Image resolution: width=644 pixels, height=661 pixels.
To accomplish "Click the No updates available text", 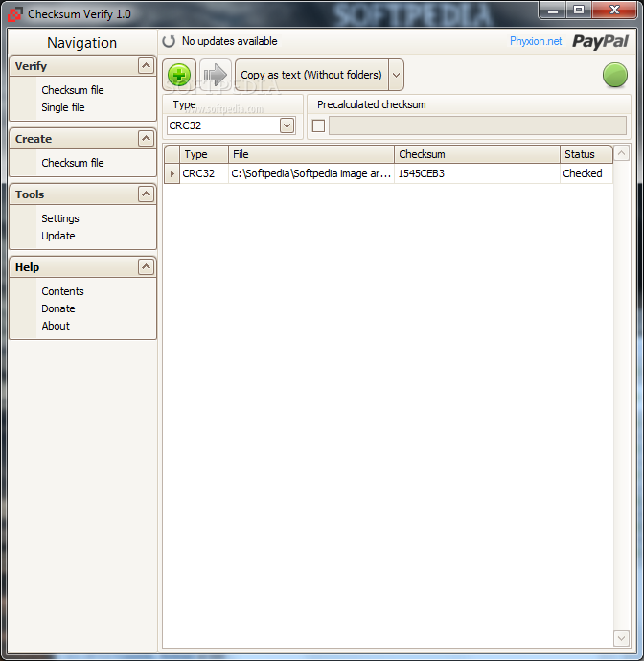I will pyautogui.click(x=229, y=41).
